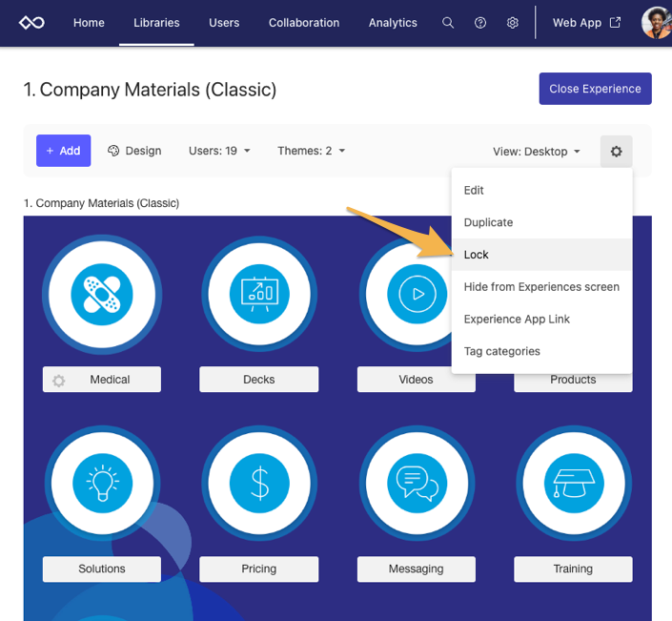Screen dimensions: 672x621
Task: Expand the Themes: 2 dropdown
Action: click(311, 151)
